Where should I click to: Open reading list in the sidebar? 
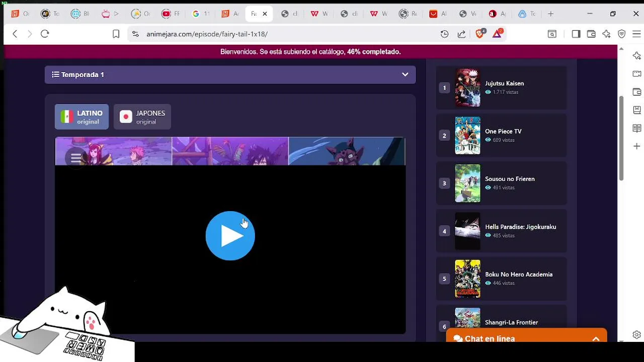[637, 128]
